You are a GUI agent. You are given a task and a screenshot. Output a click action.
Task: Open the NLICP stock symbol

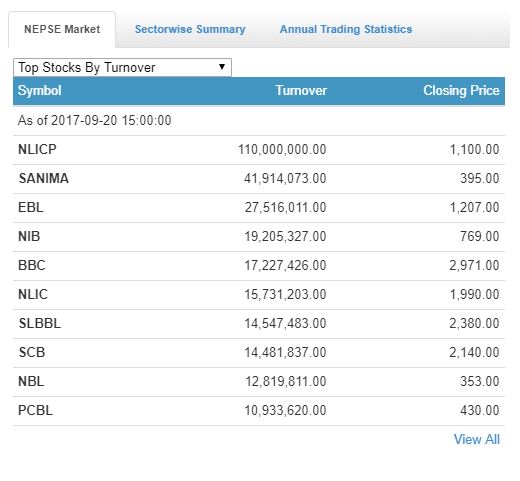point(37,149)
